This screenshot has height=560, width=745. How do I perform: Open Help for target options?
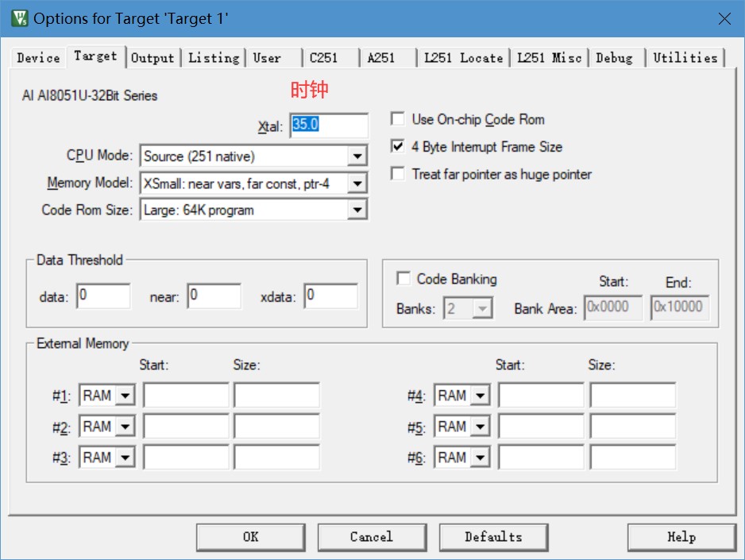(x=681, y=537)
